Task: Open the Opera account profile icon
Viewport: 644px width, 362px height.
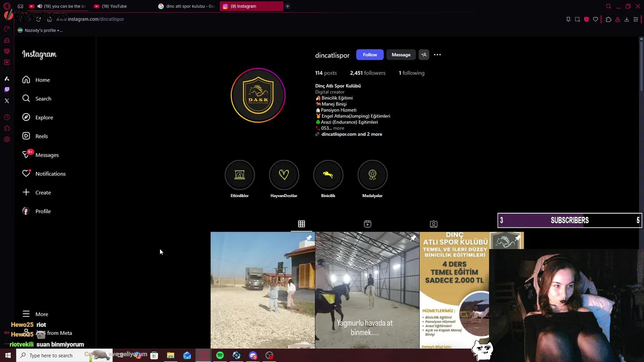Action: 617,19
